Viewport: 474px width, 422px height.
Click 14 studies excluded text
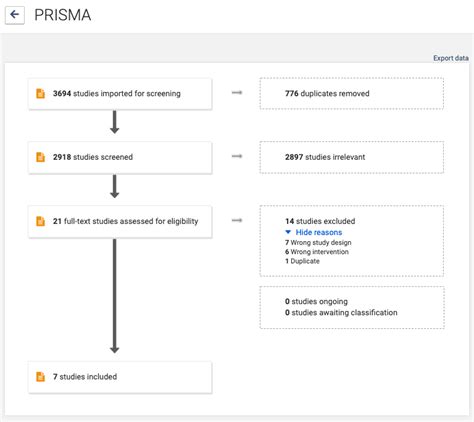point(320,221)
